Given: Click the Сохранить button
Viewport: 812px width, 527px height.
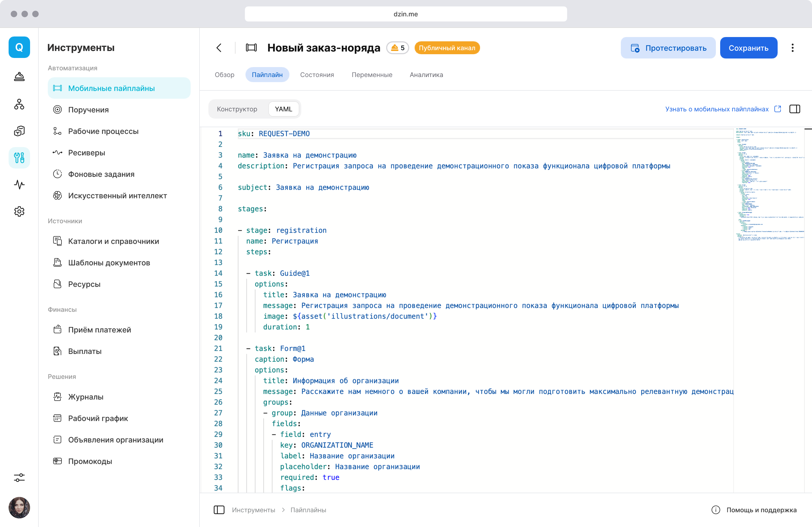Looking at the screenshot, I should coord(748,48).
